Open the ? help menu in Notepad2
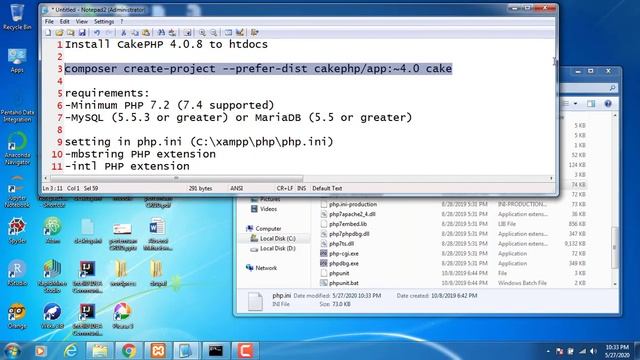640x360 pixels. (x=122, y=22)
